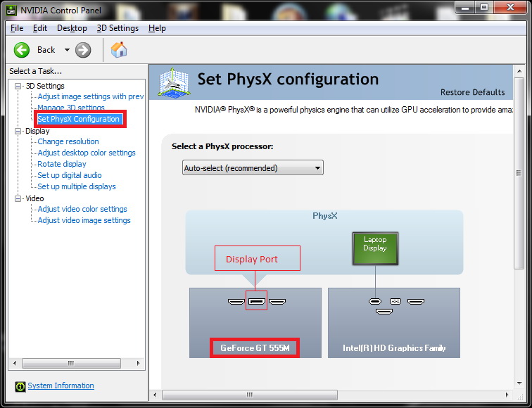Open Adjust video image settings
532x408 pixels.
[84, 220]
